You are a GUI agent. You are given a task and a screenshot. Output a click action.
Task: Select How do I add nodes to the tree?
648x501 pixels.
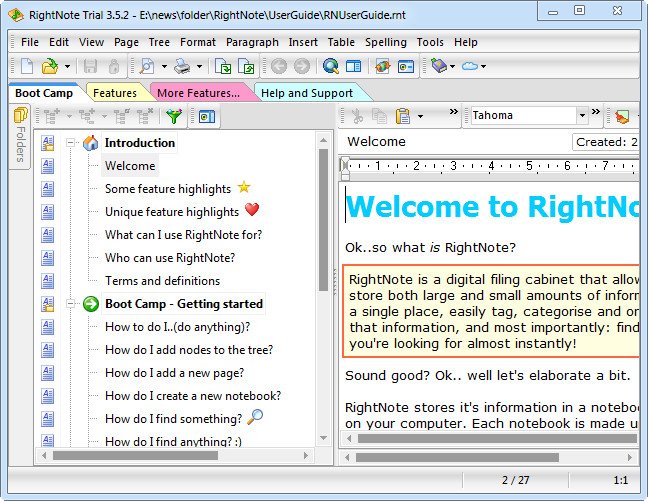point(189,350)
